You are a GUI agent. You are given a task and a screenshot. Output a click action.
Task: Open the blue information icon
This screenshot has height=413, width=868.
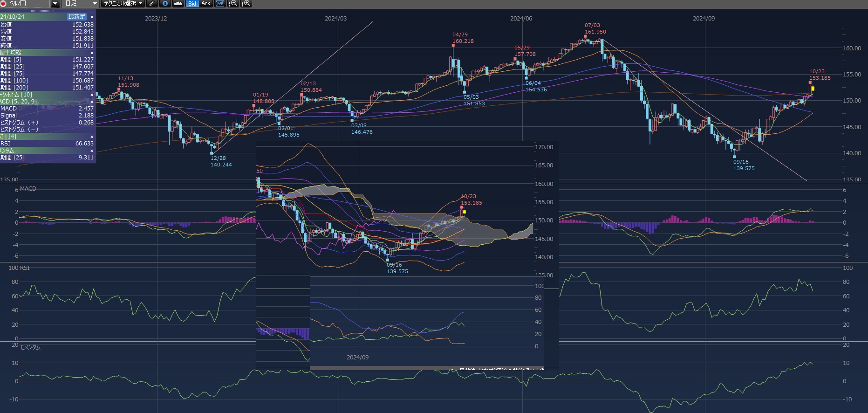point(165,3)
